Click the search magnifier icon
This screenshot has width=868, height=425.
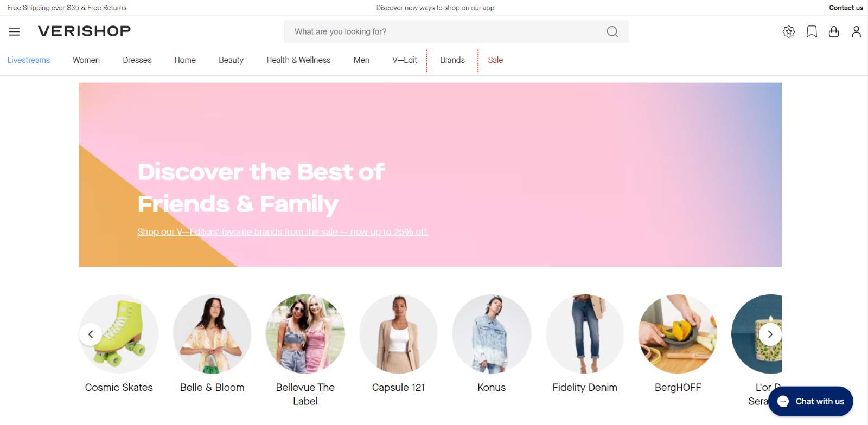point(612,32)
